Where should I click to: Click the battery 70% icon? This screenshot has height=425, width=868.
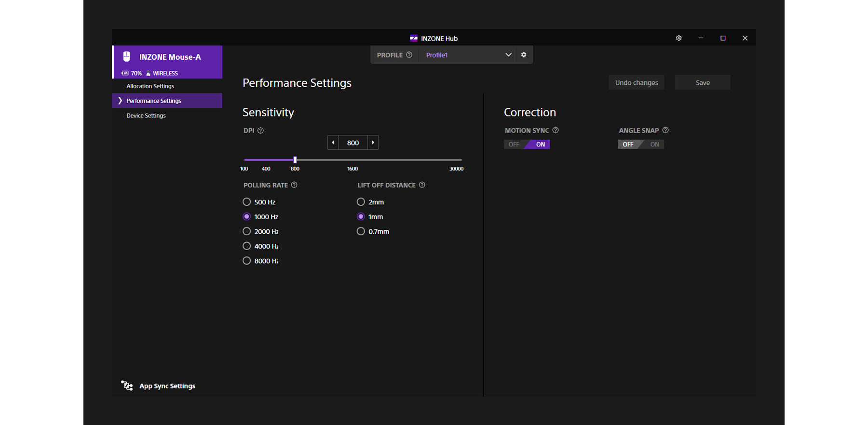[125, 73]
